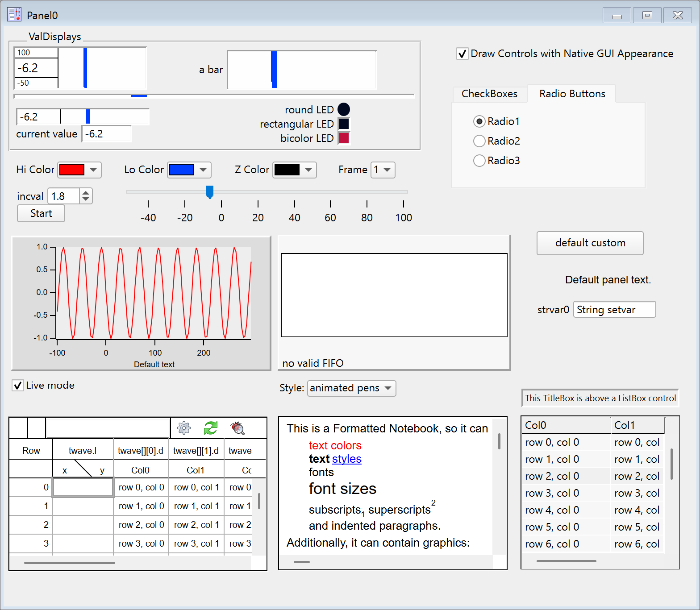Screen dimensions: 700x610
Task: Open the Style animated pens dropdown
Action: pos(351,388)
